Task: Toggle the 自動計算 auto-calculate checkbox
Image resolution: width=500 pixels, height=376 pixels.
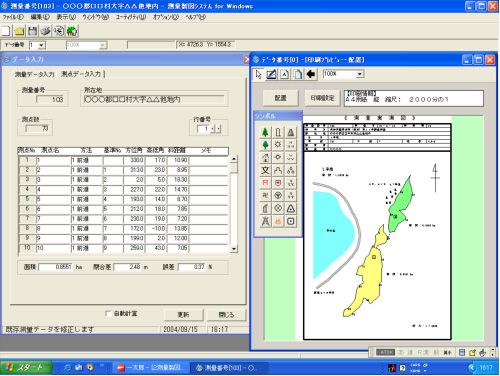Action: [108, 313]
